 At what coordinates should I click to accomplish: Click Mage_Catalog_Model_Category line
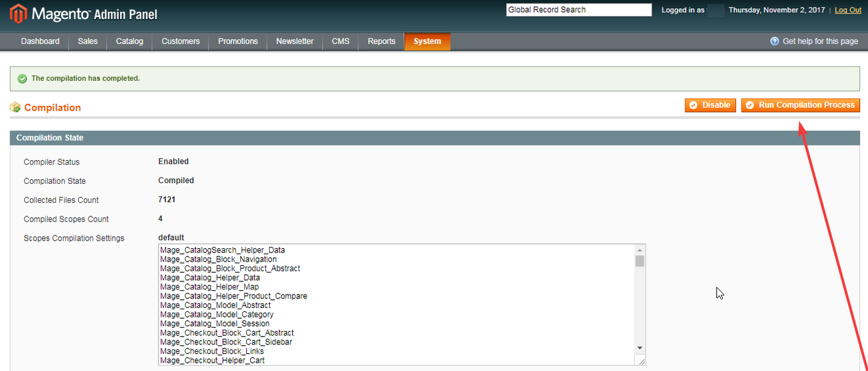[217, 315]
